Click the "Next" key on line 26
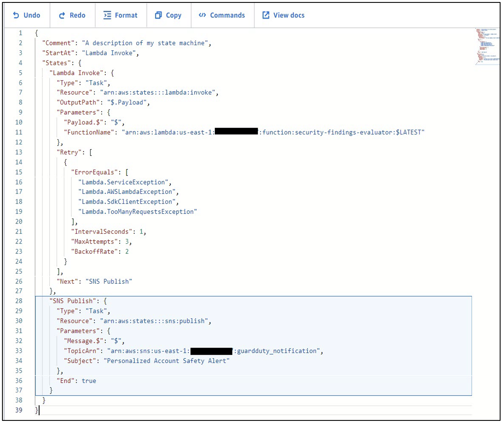 pyautogui.click(x=67, y=281)
